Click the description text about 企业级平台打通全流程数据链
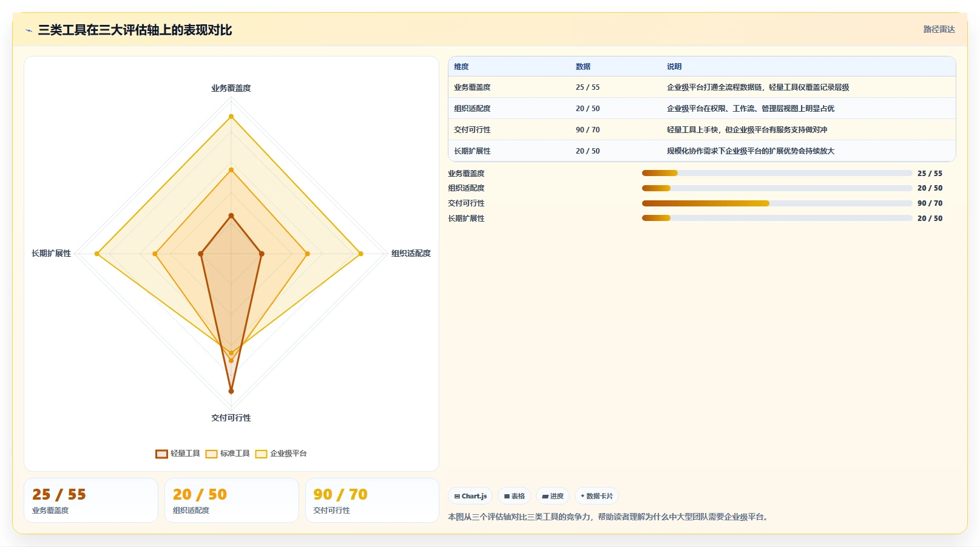This screenshot has width=980, height=547. tap(758, 87)
